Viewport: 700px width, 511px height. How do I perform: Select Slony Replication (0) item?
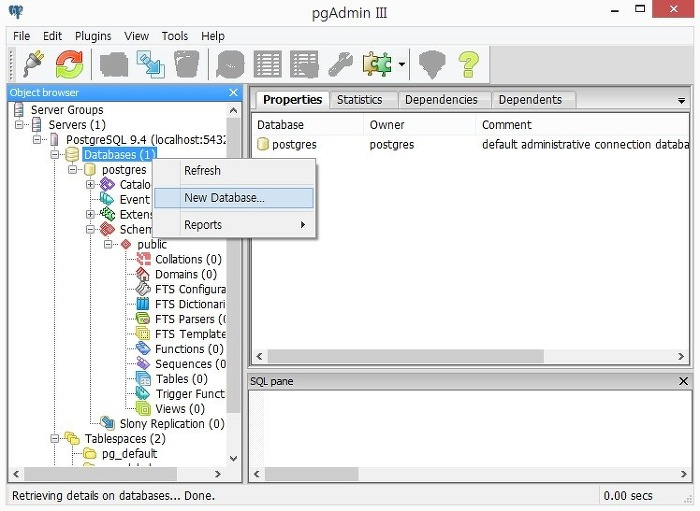tap(172, 424)
